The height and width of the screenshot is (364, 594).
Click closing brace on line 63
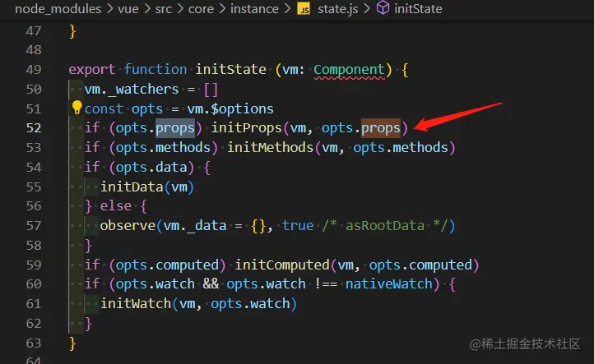pos(72,343)
